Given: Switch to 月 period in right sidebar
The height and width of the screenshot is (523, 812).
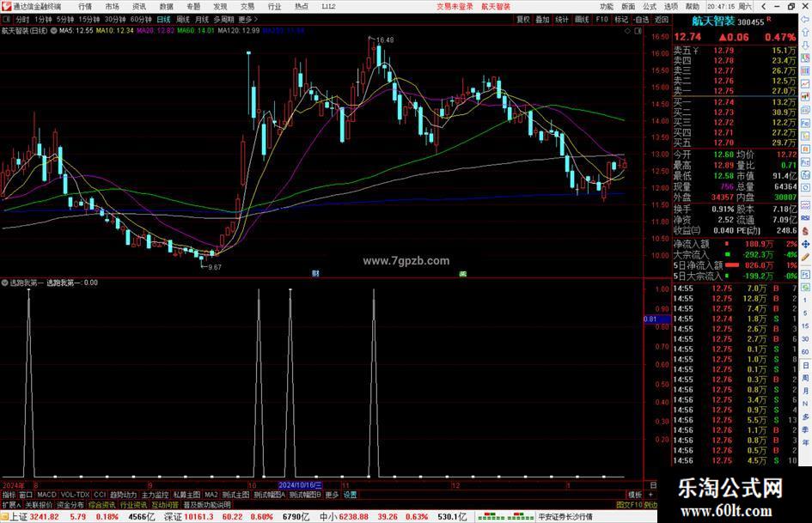Looking at the screenshot, I should tap(805, 391).
